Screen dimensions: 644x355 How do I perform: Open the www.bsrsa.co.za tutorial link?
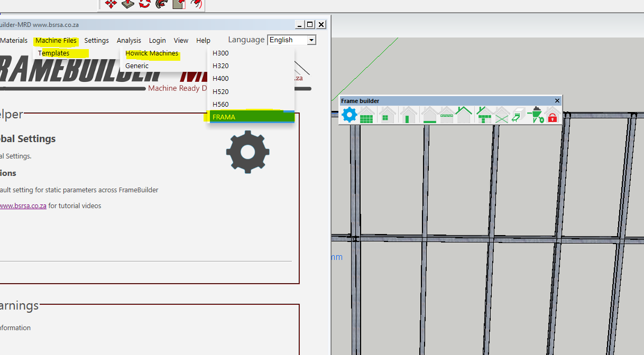(x=23, y=206)
